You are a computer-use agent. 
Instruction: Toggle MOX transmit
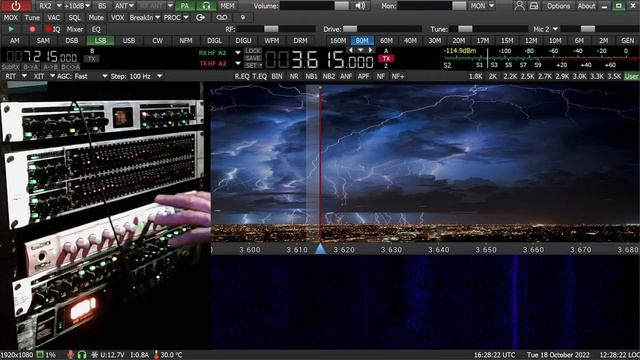11,18
